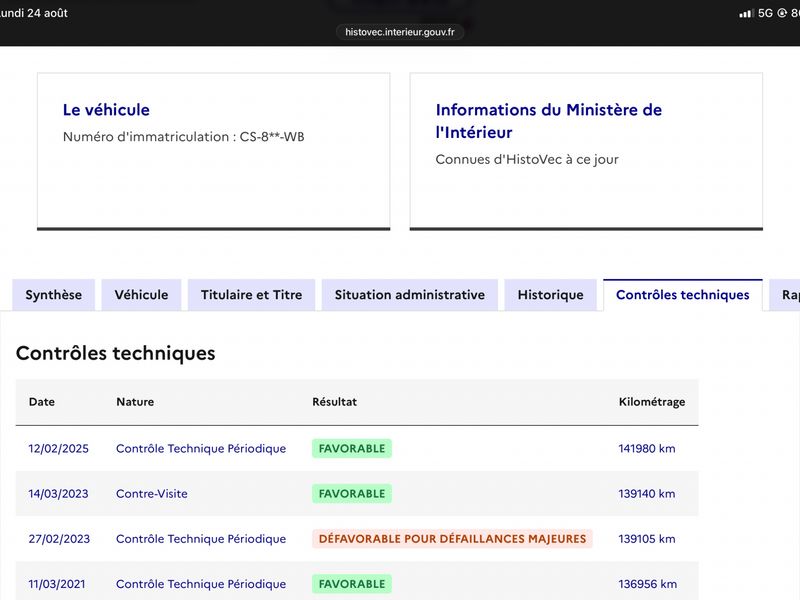Select the Contrôles techniques tab
This screenshot has height=600, width=800.
683,295
